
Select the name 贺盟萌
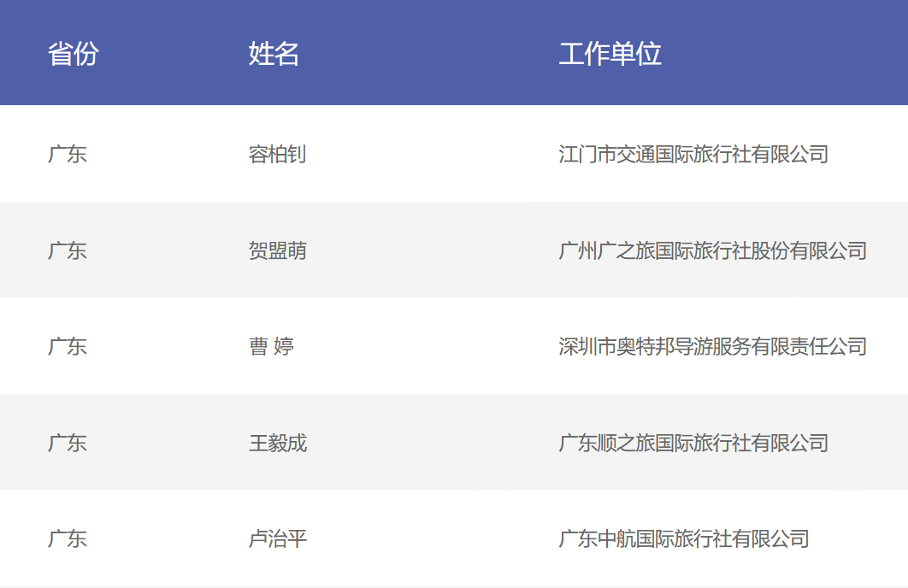click(277, 250)
